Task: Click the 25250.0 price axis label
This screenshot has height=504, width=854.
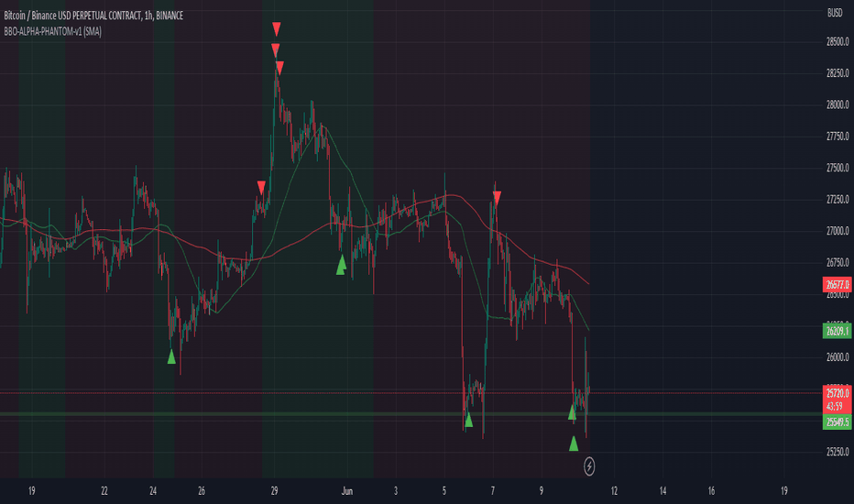Action: (x=838, y=453)
